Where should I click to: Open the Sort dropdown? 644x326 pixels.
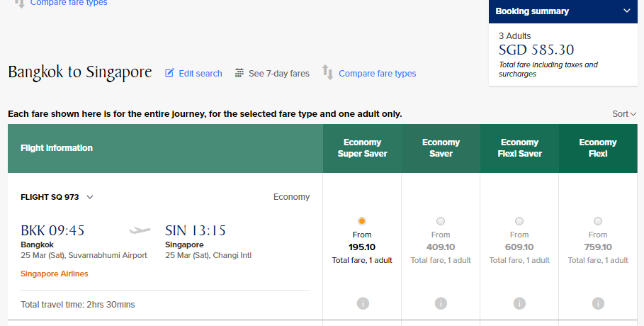tap(624, 114)
